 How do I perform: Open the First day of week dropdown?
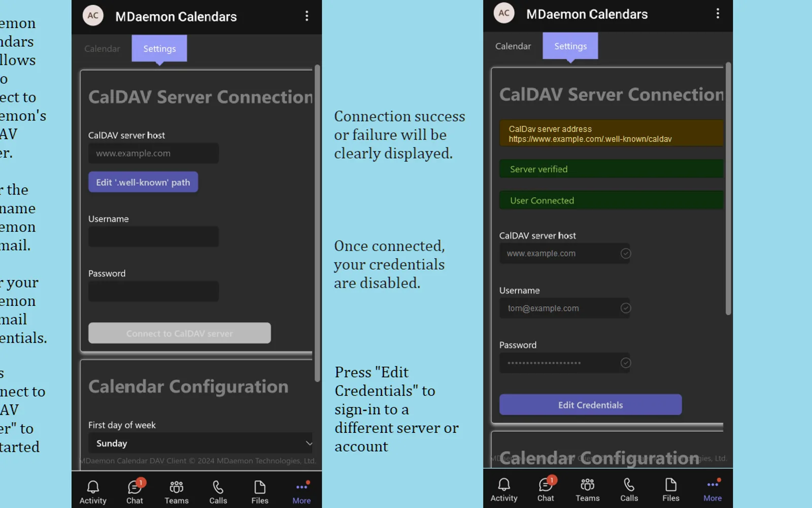(x=201, y=443)
